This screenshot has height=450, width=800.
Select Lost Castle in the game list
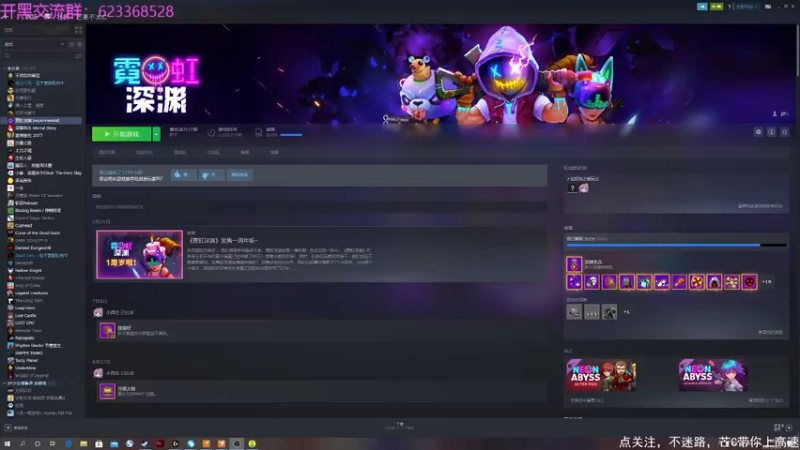(25, 315)
